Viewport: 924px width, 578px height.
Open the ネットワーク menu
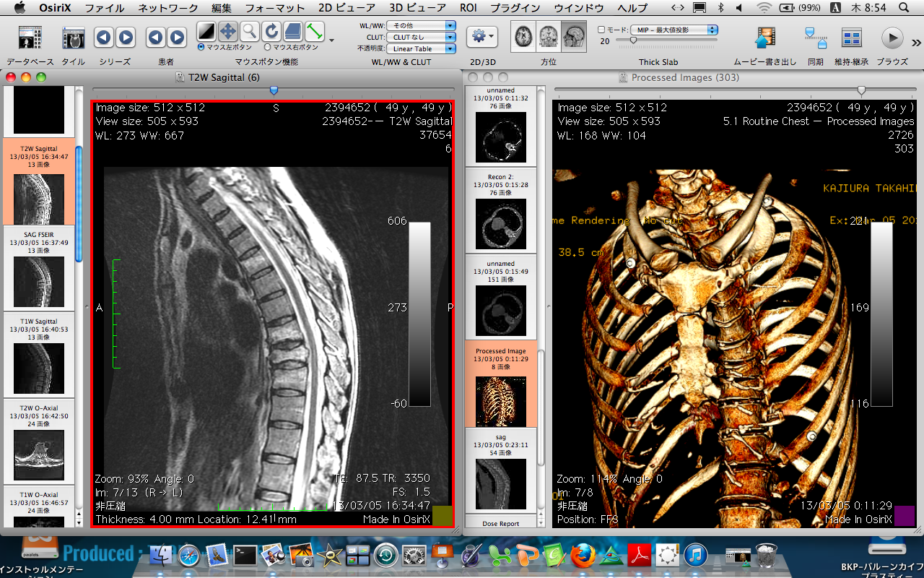[168, 8]
